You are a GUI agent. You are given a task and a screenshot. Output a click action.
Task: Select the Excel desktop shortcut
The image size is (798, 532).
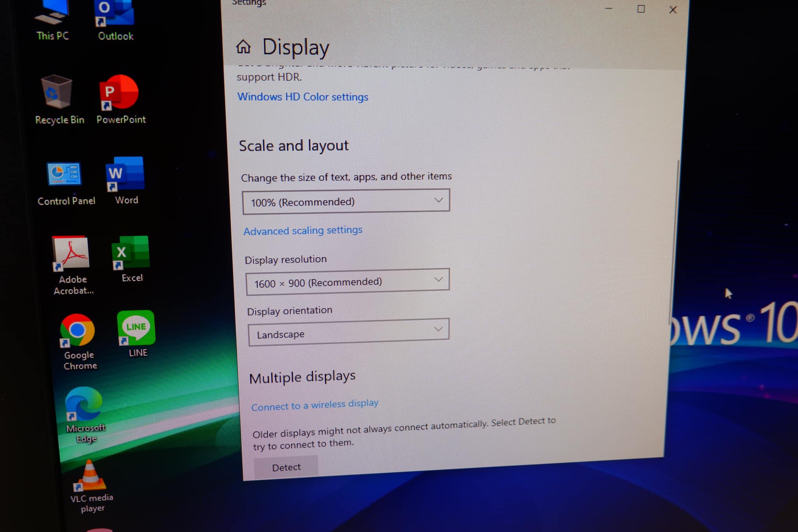(x=131, y=253)
